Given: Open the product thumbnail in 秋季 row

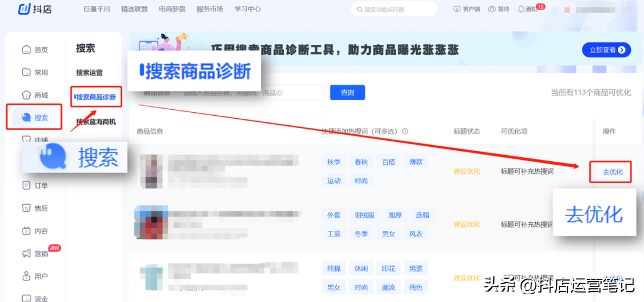Looking at the screenshot, I should [x=150, y=171].
